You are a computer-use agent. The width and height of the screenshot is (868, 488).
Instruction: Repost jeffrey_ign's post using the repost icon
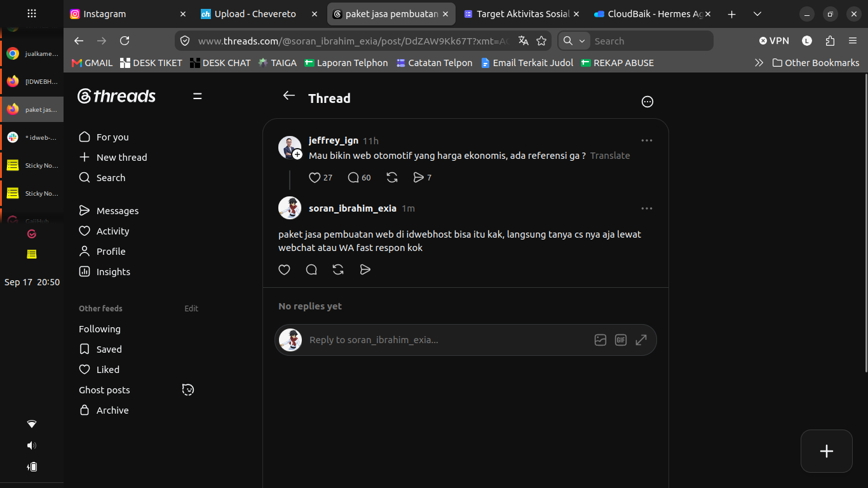[392, 178]
